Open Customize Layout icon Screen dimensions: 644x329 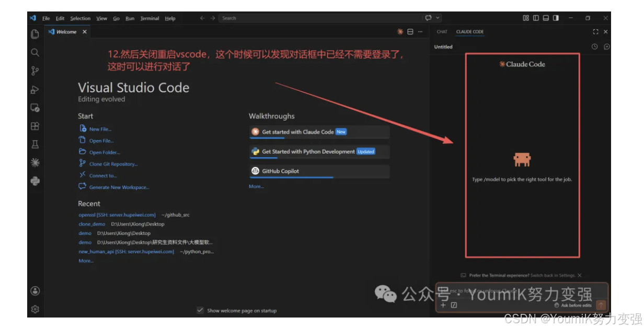(526, 18)
